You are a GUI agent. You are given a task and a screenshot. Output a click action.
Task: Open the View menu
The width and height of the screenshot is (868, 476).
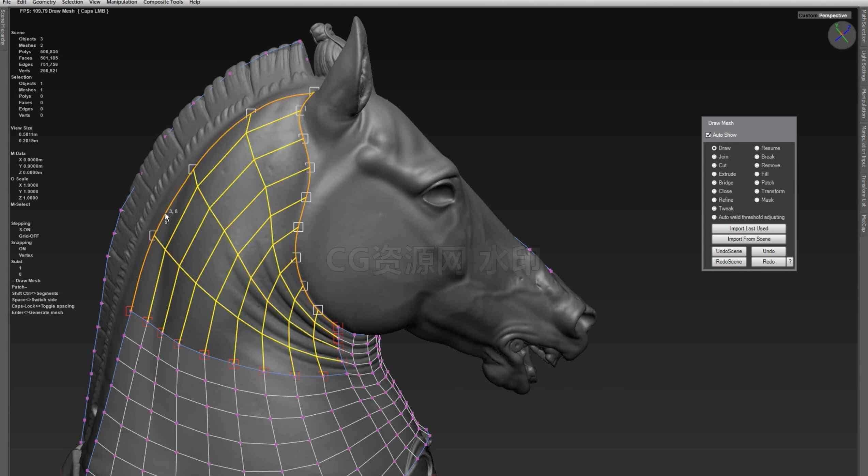coord(94,2)
